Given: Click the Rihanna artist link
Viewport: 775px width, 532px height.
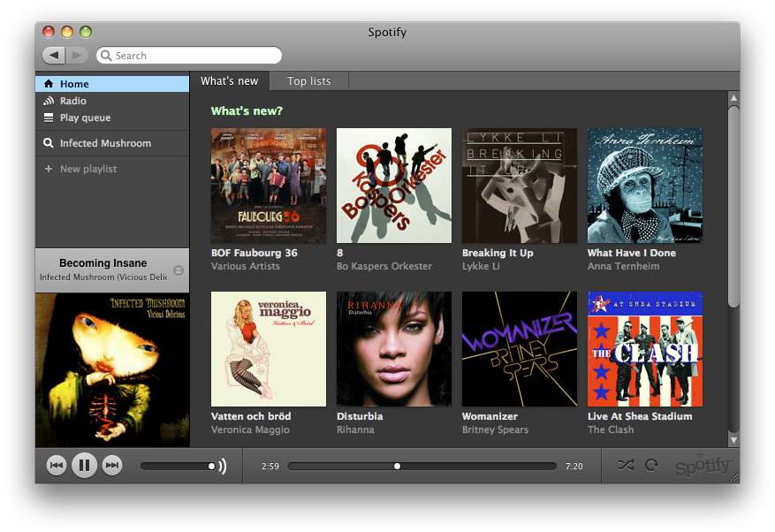Looking at the screenshot, I should click(355, 429).
